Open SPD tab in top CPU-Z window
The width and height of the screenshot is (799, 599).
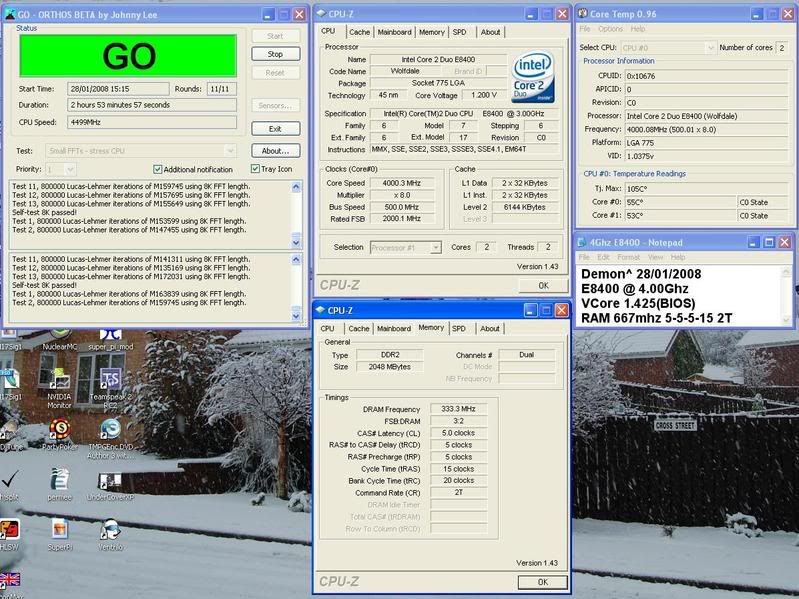[x=460, y=32]
